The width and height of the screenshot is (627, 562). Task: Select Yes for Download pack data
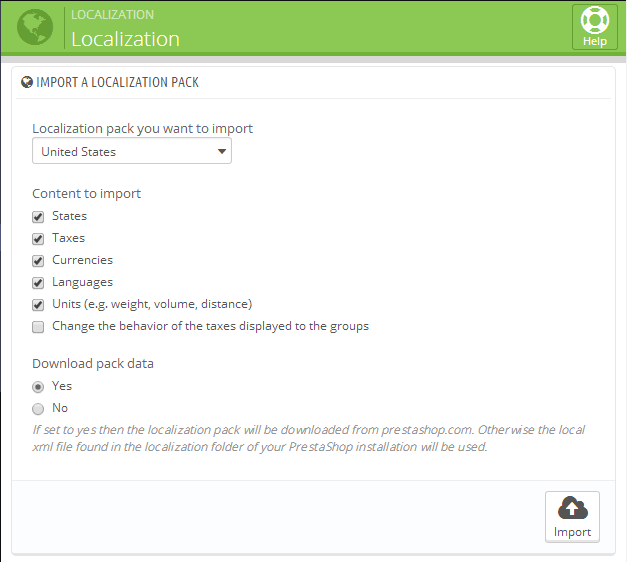pos(38,387)
